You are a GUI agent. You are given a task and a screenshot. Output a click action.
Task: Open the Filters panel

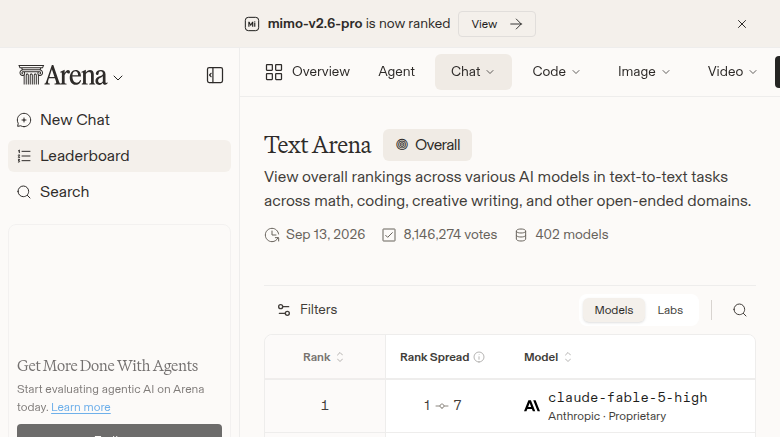[307, 310]
